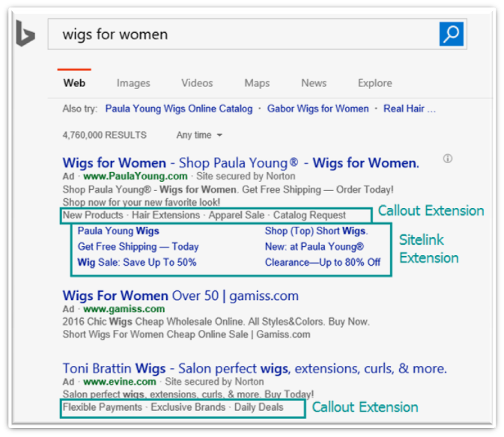Open 'Shop (Top) Short Wigs' sitelink
This screenshot has width=504, height=437.
[316, 231]
